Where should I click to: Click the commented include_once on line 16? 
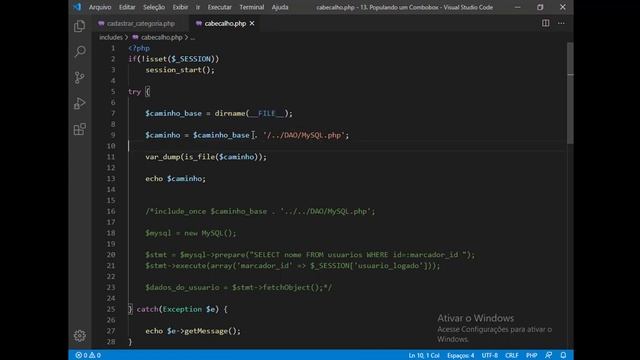coord(260,211)
